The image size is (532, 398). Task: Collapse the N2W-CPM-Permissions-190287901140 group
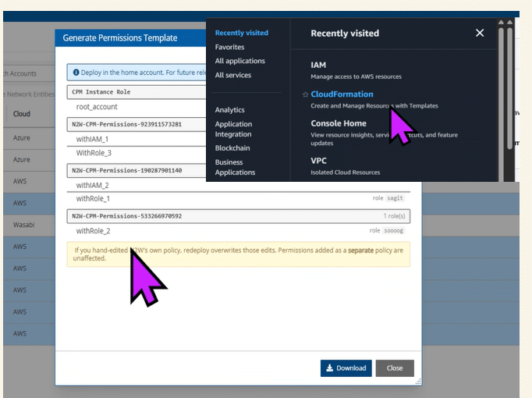(x=137, y=171)
